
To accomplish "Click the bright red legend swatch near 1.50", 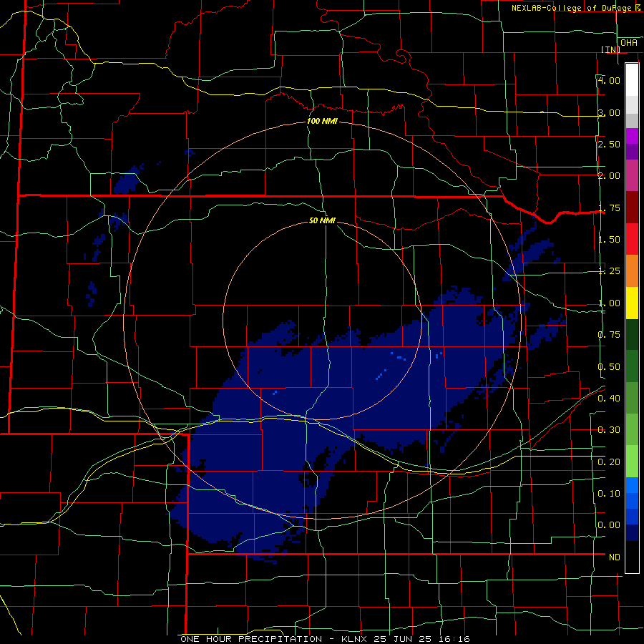I will pos(632,239).
